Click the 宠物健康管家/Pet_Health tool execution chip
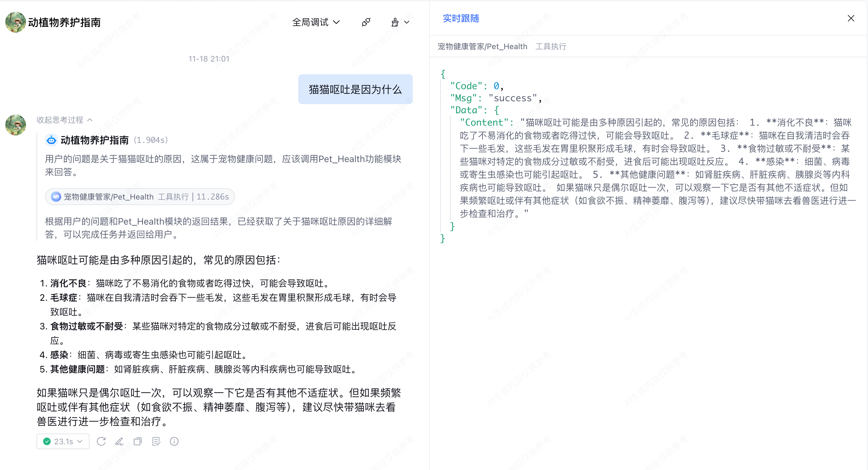This screenshot has width=868, height=470. [140, 197]
